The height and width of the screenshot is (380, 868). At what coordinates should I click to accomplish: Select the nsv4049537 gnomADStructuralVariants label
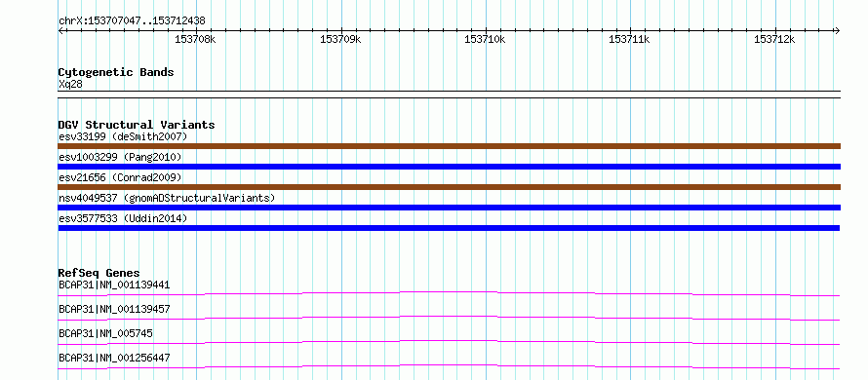(167, 198)
